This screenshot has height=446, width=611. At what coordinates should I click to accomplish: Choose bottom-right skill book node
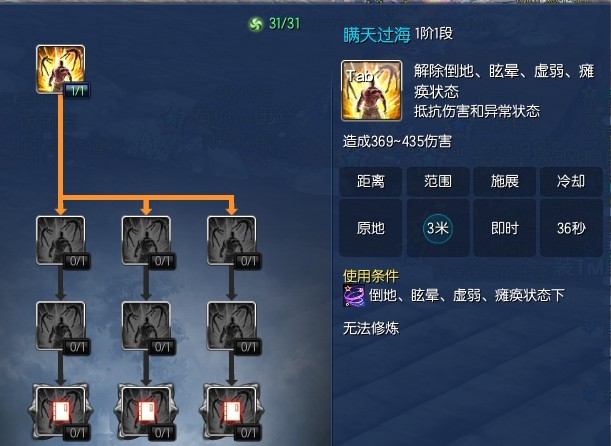click(x=232, y=412)
